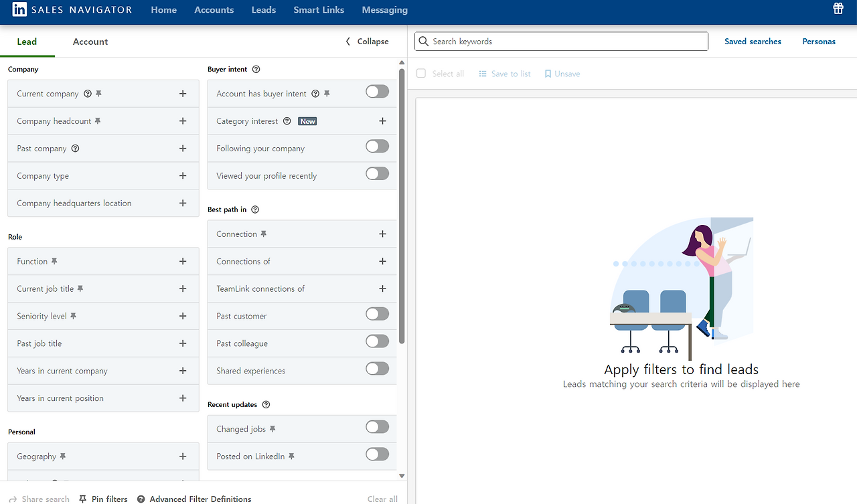Viewport: 857px width, 504px height.
Task: Check the Select all checkbox
Action: [x=421, y=74]
